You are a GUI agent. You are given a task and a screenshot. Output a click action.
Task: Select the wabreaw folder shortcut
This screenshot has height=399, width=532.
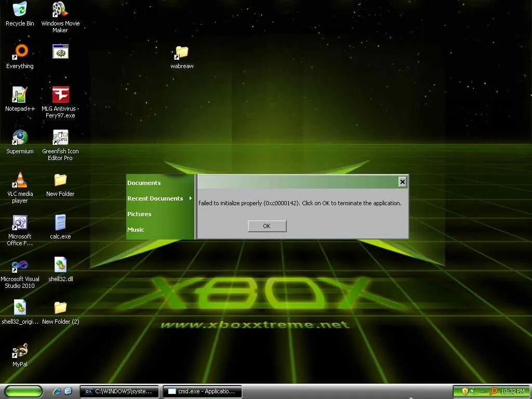coord(182,57)
